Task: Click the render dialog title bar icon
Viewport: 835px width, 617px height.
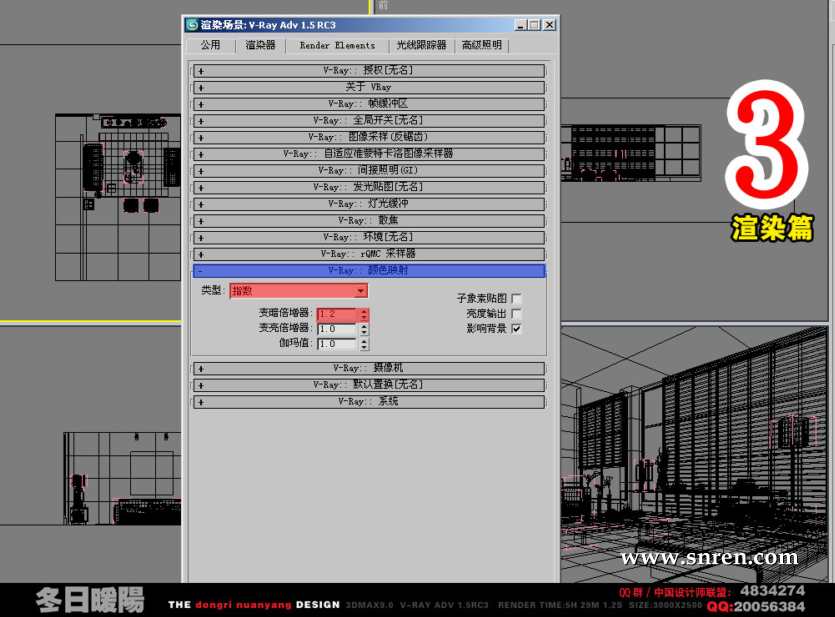Action: 192,25
